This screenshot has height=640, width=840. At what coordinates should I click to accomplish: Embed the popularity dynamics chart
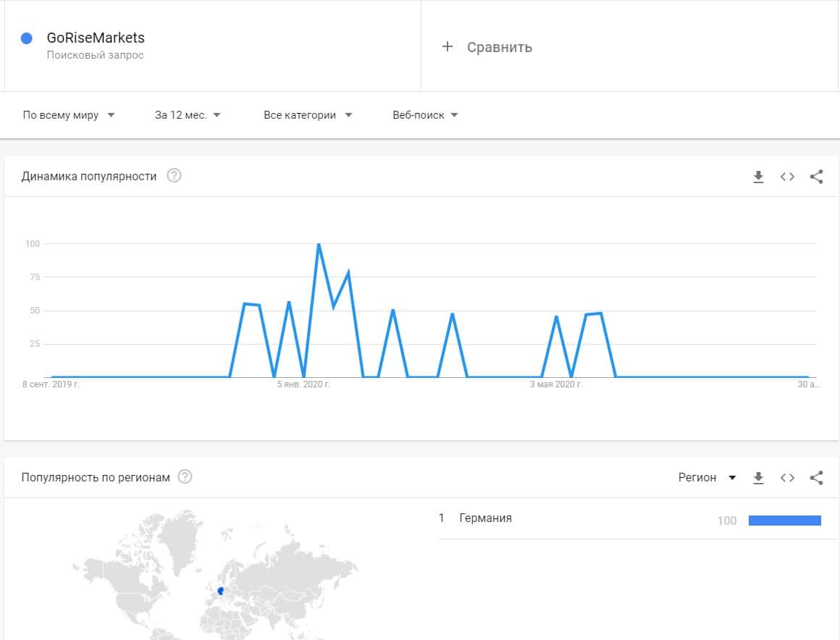(787, 177)
